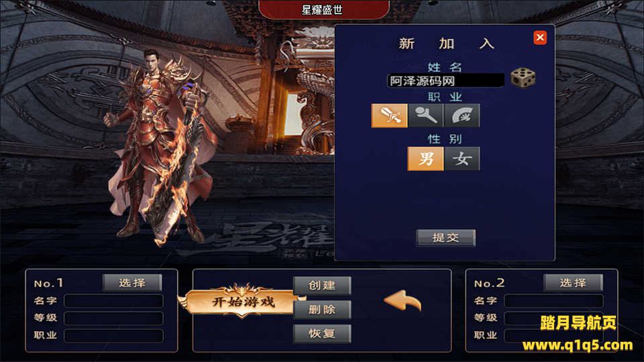Start the game with 开始游戏

coord(243,302)
